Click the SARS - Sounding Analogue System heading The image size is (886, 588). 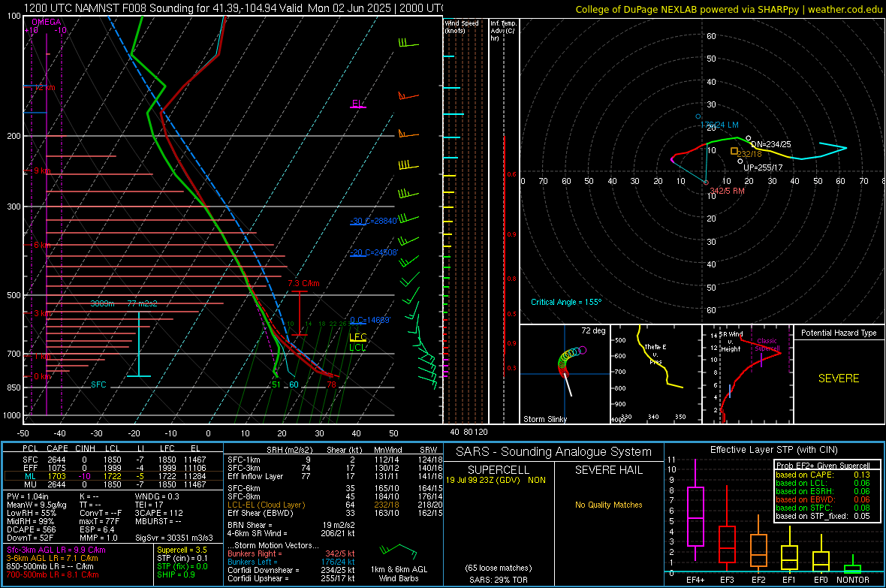553,452
